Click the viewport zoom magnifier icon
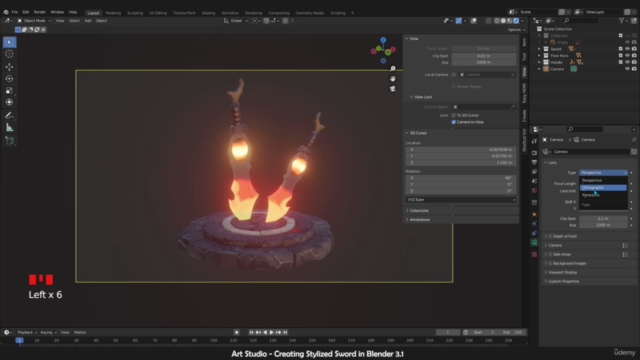Image resolution: width=640 pixels, height=360 pixels. point(393,69)
